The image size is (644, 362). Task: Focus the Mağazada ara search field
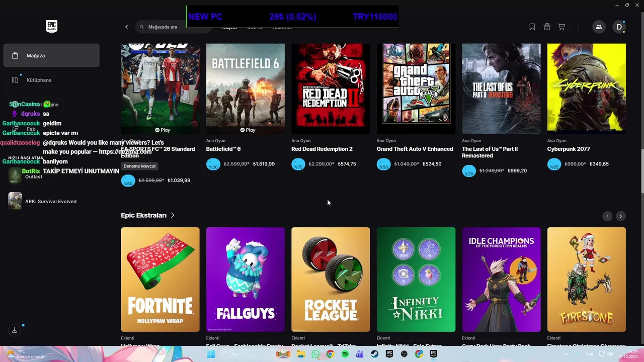click(x=174, y=27)
